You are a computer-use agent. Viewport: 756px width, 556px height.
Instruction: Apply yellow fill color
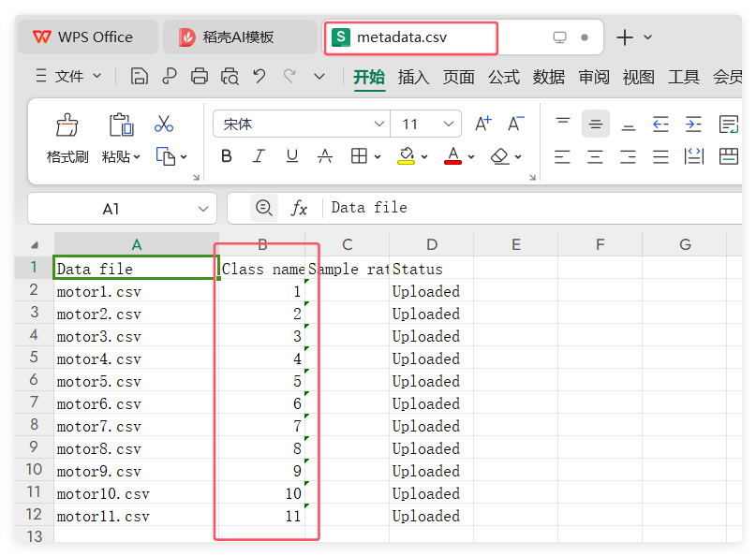coord(407,156)
